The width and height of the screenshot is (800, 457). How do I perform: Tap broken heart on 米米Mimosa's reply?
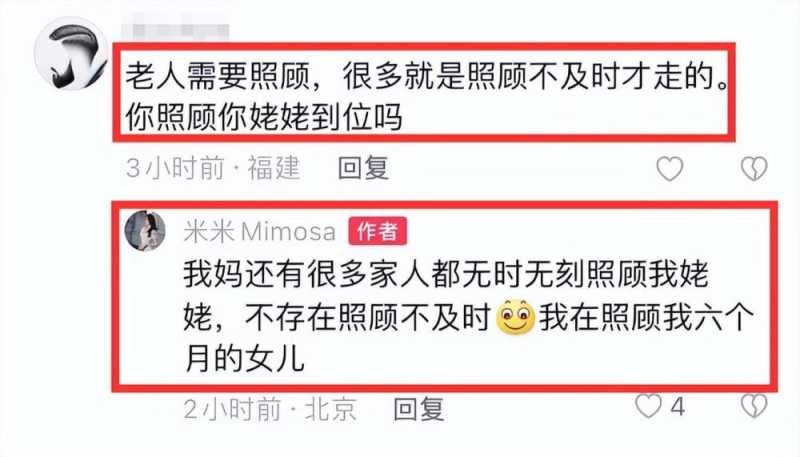(x=754, y=407)
